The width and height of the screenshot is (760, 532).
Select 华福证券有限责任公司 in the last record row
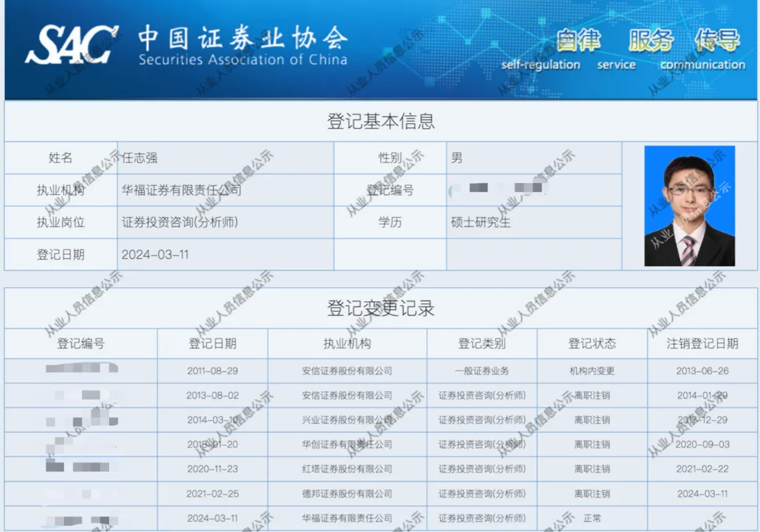(x=347, y=519)
